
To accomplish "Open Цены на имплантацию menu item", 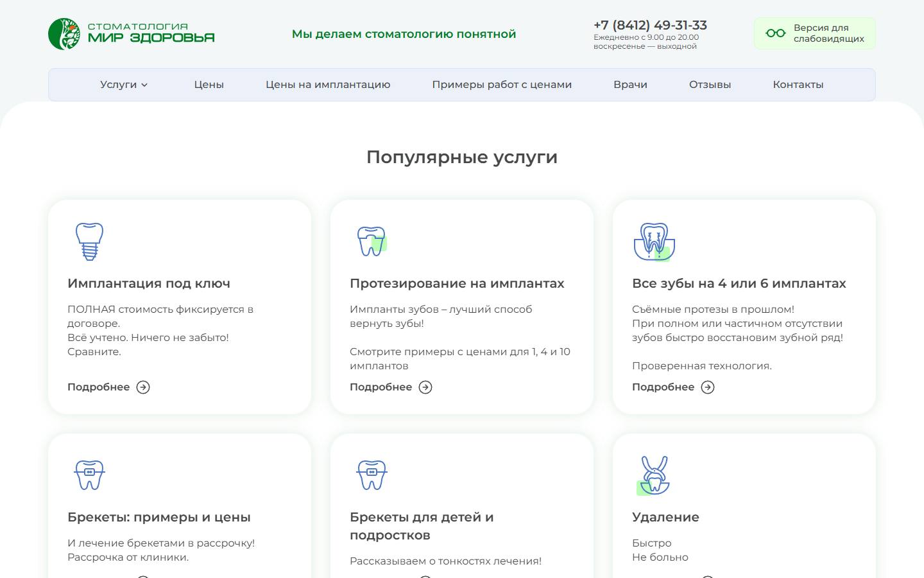I will click(328, 84).
